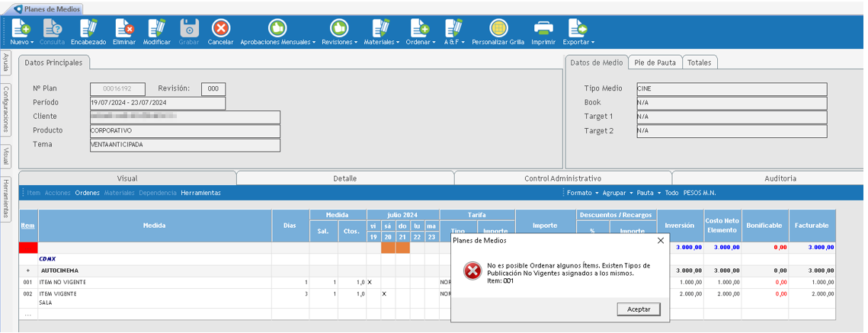Click the Eliminar toolbar icon

tap(124, 27)
